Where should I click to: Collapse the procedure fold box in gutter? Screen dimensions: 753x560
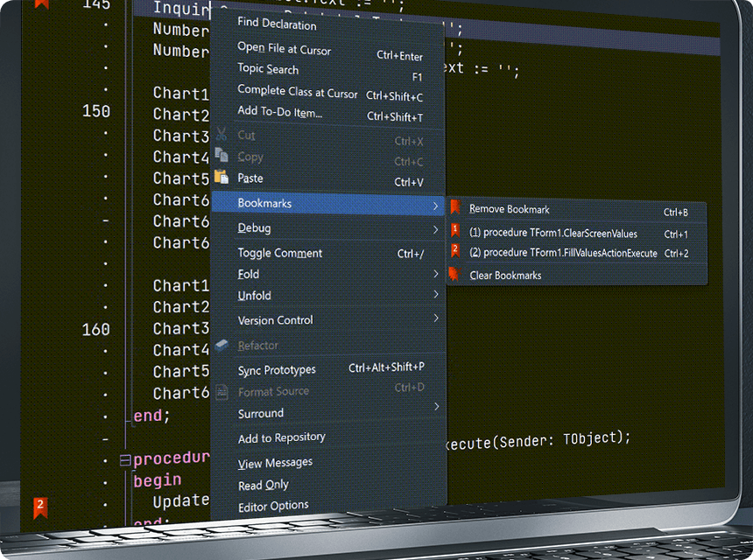click(x=125, y=459)
